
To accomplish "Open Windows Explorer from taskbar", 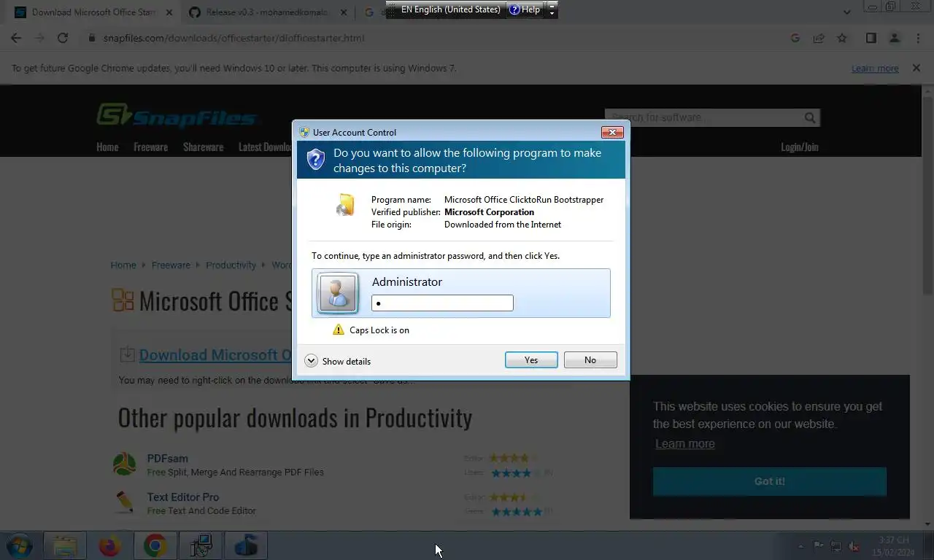I will [x=65, y=545].
